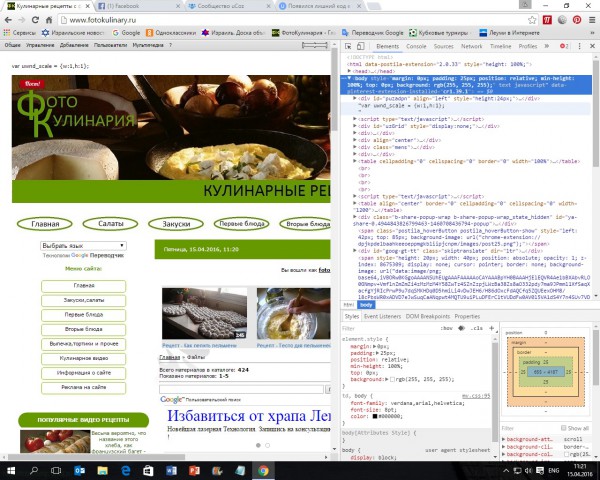This screenshot has width=600, height=480.
Task: Open Outlook from the taskbar
Action: click(x=80, y=470)
